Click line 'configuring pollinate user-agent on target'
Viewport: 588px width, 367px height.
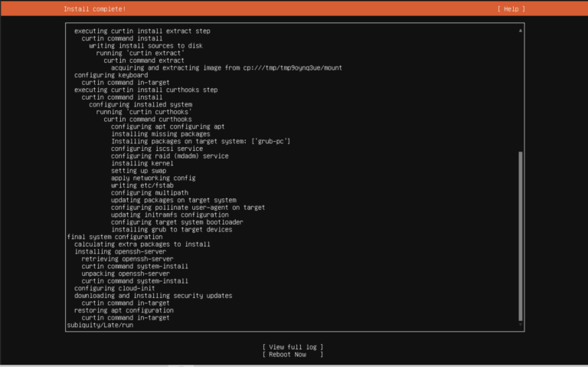(x=188, y=208)
